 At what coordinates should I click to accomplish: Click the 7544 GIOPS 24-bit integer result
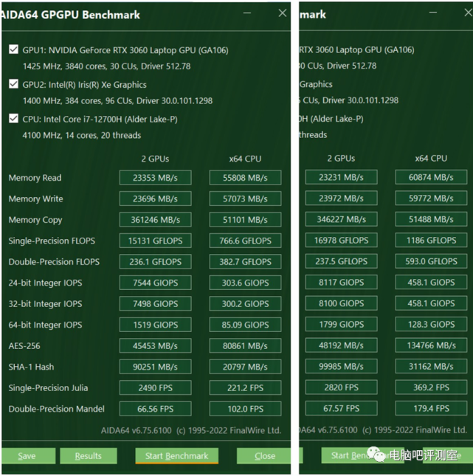(x=155, y=283)
